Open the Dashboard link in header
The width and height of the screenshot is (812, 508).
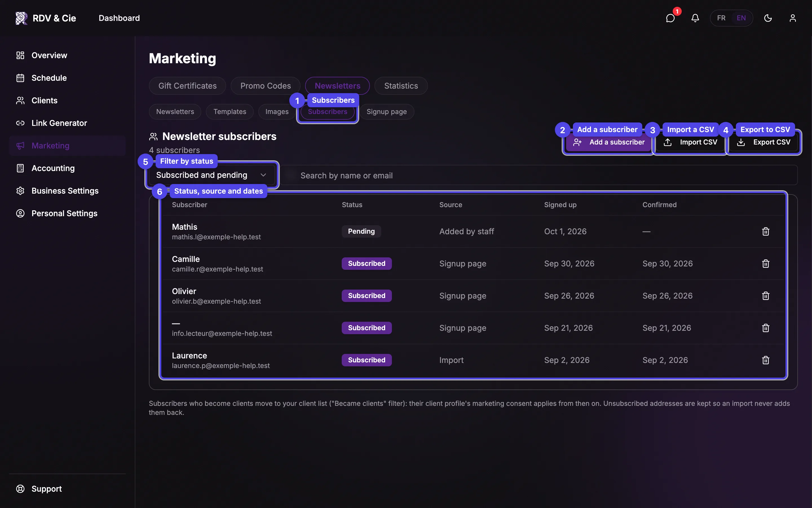pos(119,18)
